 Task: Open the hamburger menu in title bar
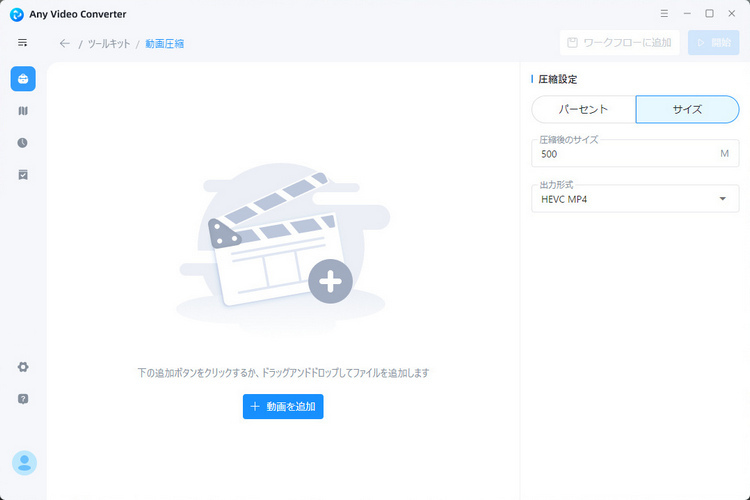pos(666,14)
